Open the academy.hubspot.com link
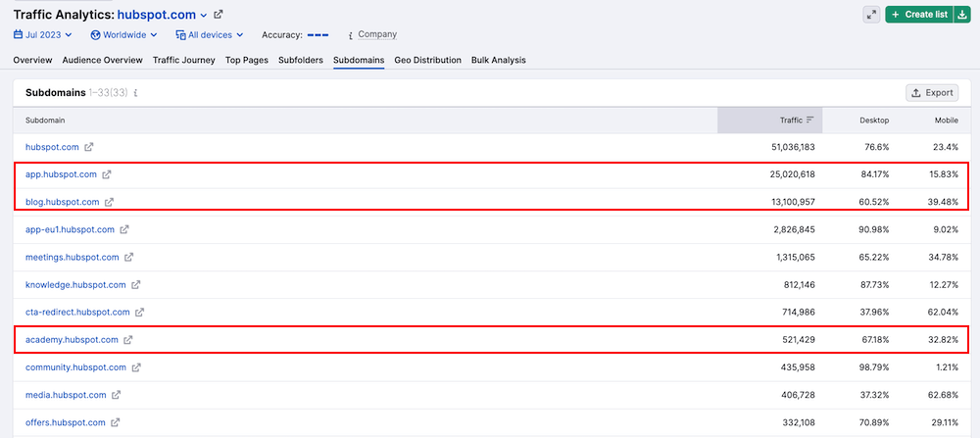 click(x=72, y=340)
